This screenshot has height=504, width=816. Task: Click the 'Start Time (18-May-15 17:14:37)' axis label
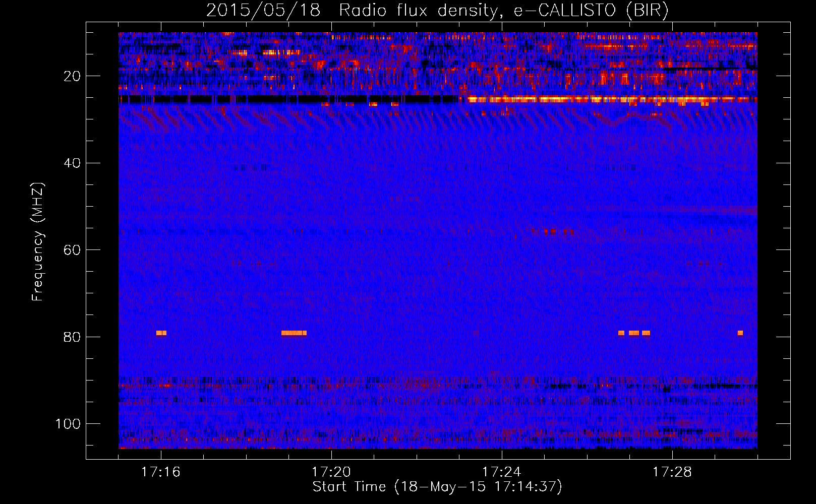tap(437, 487)
